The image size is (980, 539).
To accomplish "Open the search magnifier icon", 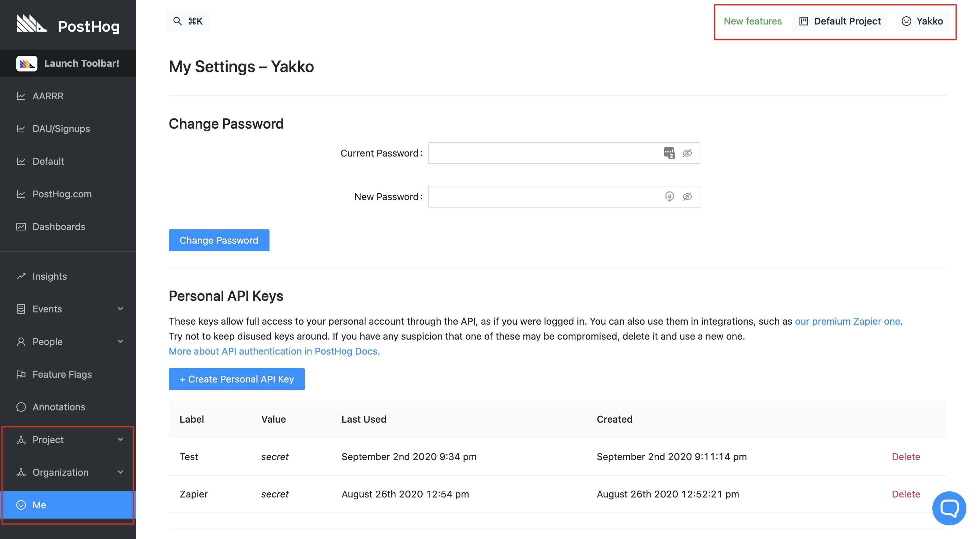I will tap(177, 21).
